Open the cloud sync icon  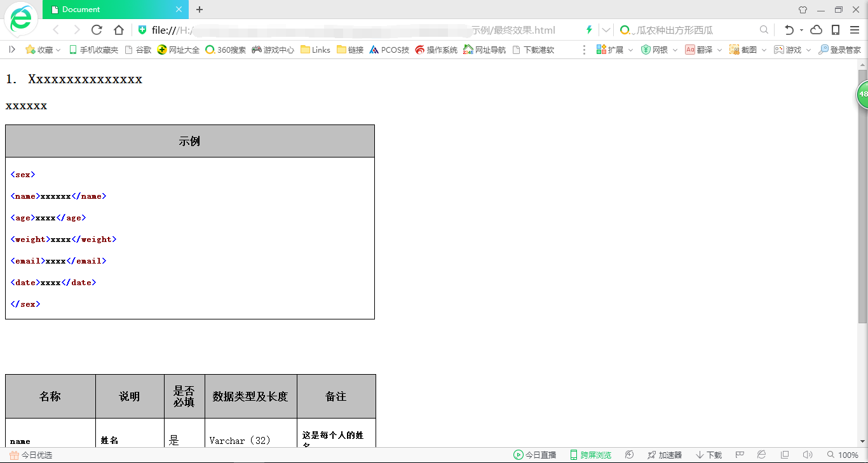point(816,30)
